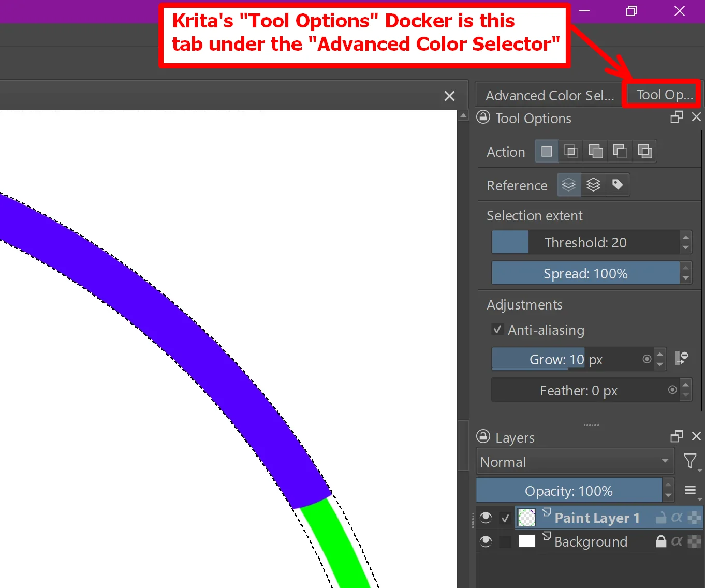Viewport: 705px width, 588px height.
Task: Toggle alpha lock on Paint Layer 1
Action: [694, 518]
